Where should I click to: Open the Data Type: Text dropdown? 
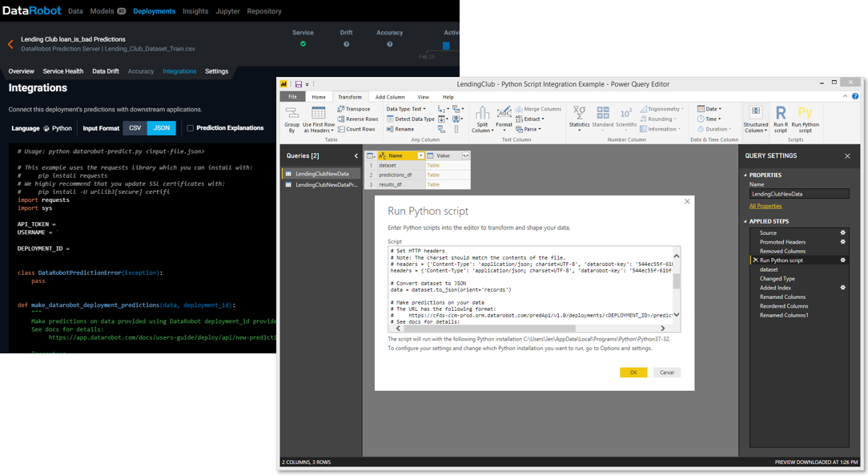point(406,109)
